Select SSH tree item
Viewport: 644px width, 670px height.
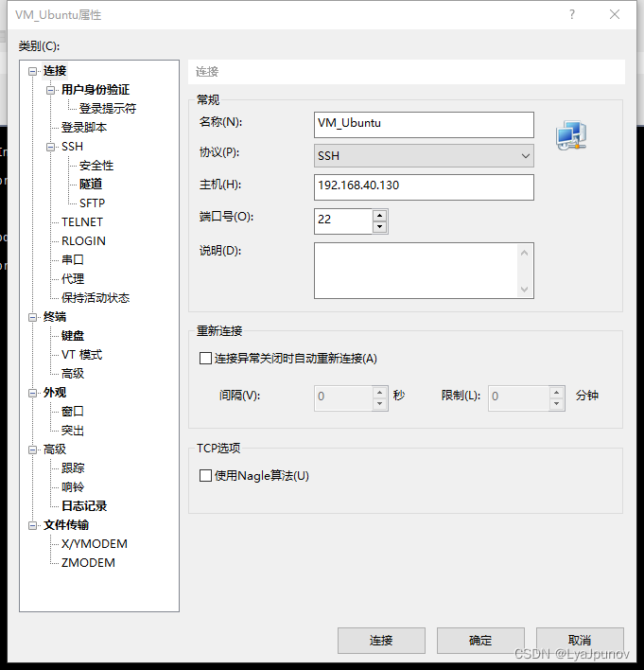tap(72, 147)
